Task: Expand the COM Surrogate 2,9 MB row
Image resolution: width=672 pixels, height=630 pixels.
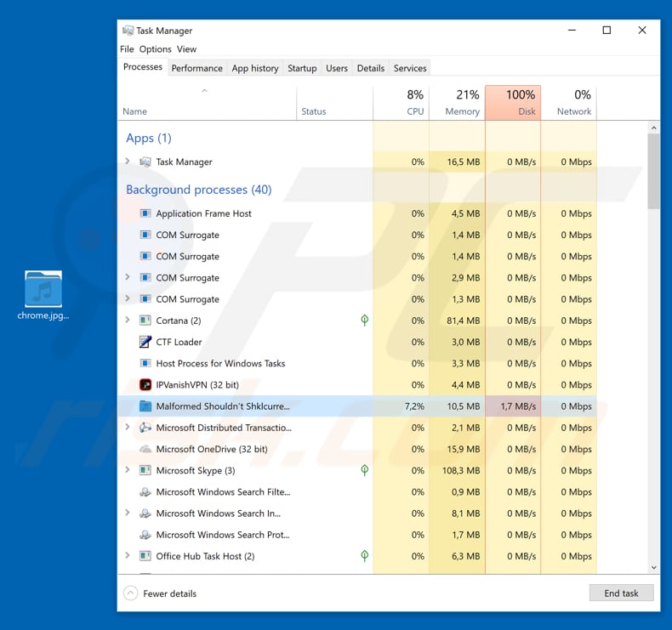Action: click(128, 277)
